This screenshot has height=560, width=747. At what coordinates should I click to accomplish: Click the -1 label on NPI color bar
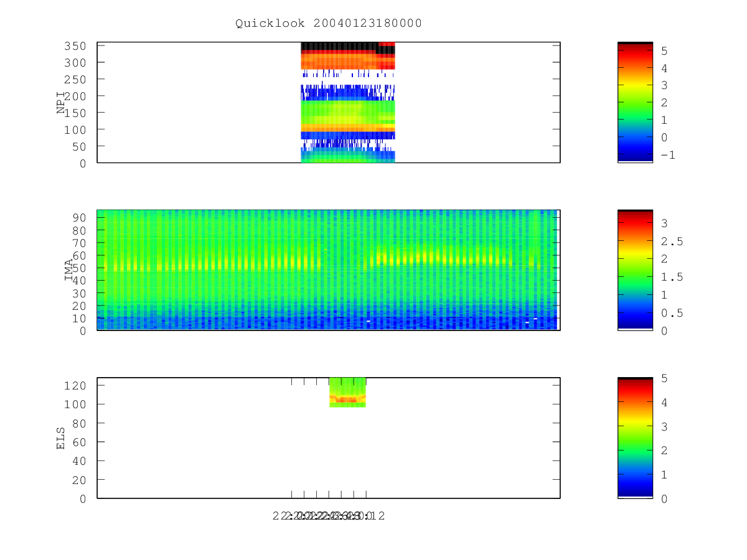(x=669, y=156)
